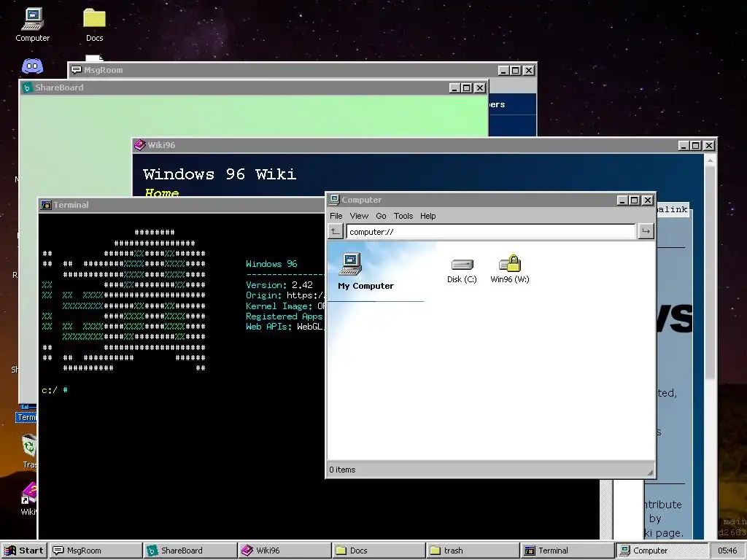The width and height of the screenshot is (747, 560).
Task: Open the Wiki96 desktop shortcut icon
Action: [29, 497]
